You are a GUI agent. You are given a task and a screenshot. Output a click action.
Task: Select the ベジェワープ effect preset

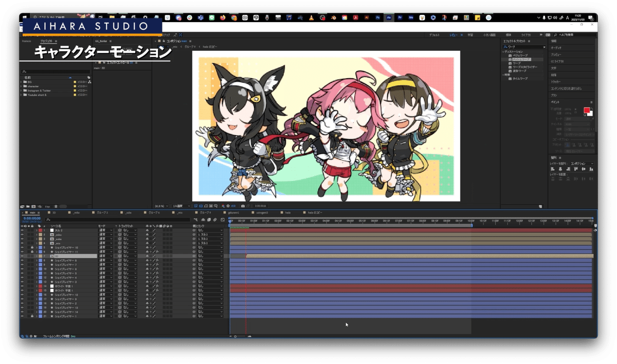(520, 56)
